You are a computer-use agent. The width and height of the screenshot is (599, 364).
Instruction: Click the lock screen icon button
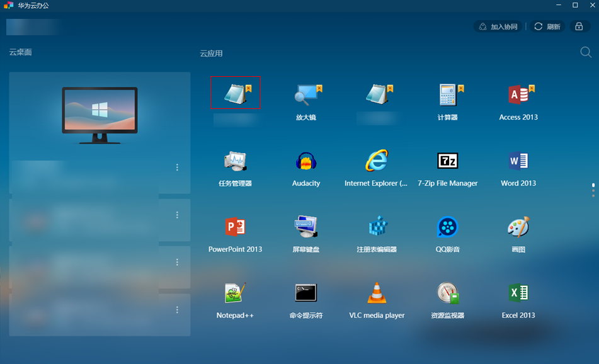coord(579,26)
